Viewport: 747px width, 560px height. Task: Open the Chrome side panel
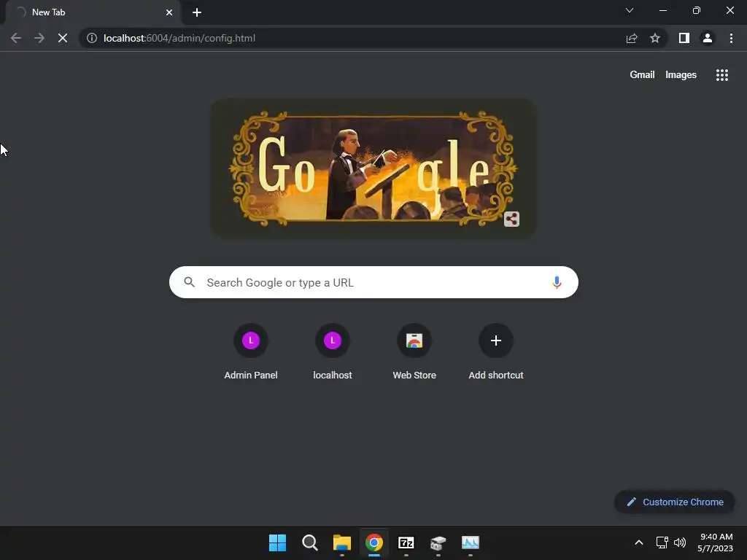[684, 38]
